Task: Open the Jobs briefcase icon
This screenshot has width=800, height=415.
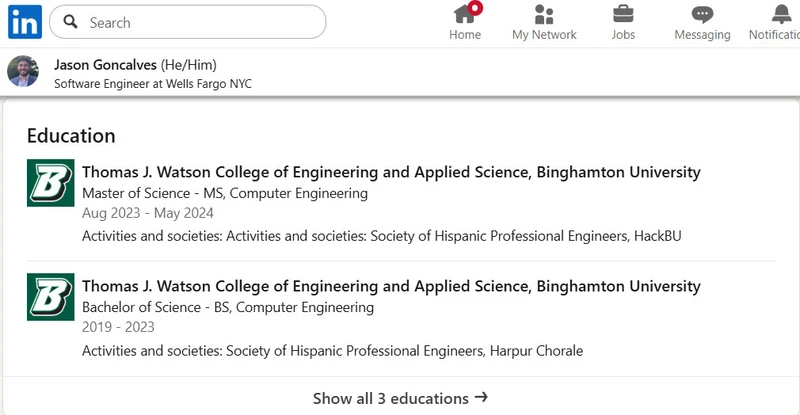Action: (x=623, y=14)
